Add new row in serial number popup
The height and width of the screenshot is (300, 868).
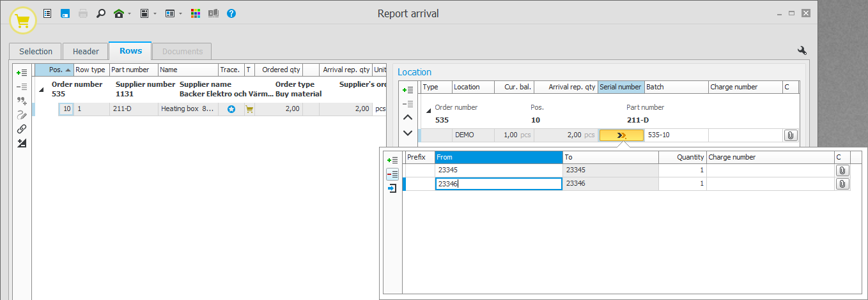(x=392, y=160)
